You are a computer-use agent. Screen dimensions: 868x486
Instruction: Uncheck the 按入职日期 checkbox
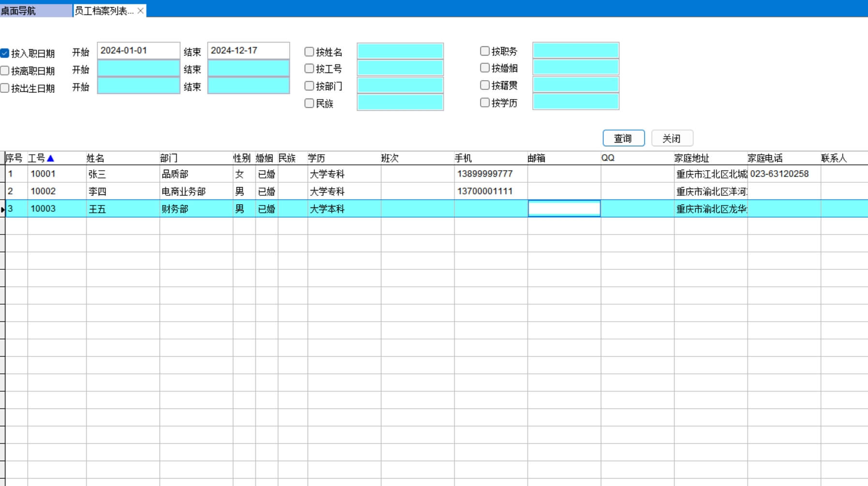click(x=5, y=53)
